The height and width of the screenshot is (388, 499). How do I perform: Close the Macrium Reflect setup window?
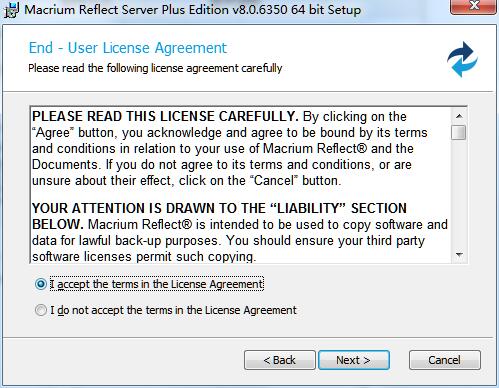point(473,6)
